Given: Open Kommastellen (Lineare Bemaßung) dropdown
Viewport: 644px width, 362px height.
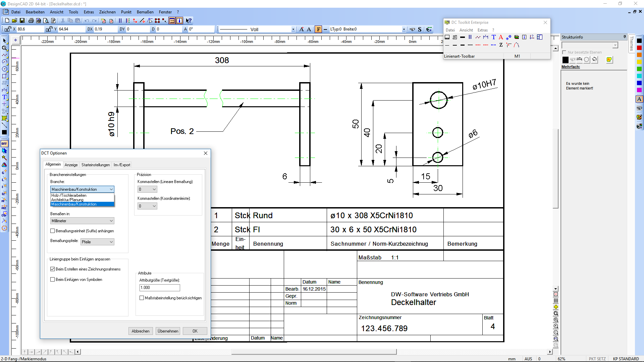Looking at the screenshot, I should (147, 189).
